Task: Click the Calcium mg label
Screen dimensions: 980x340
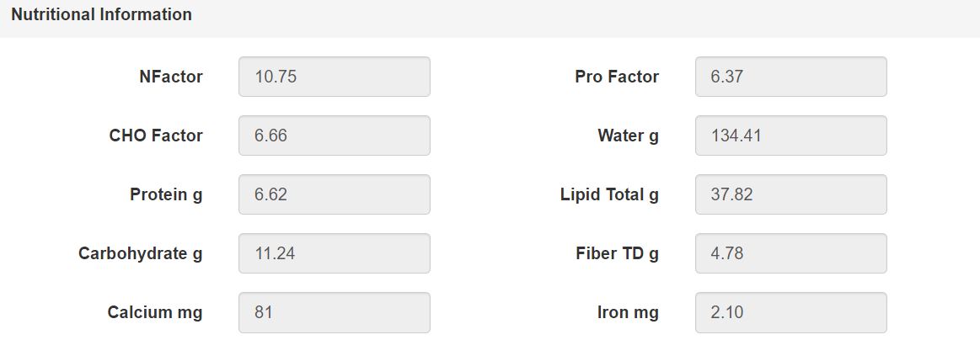Action: coord(155,313)
